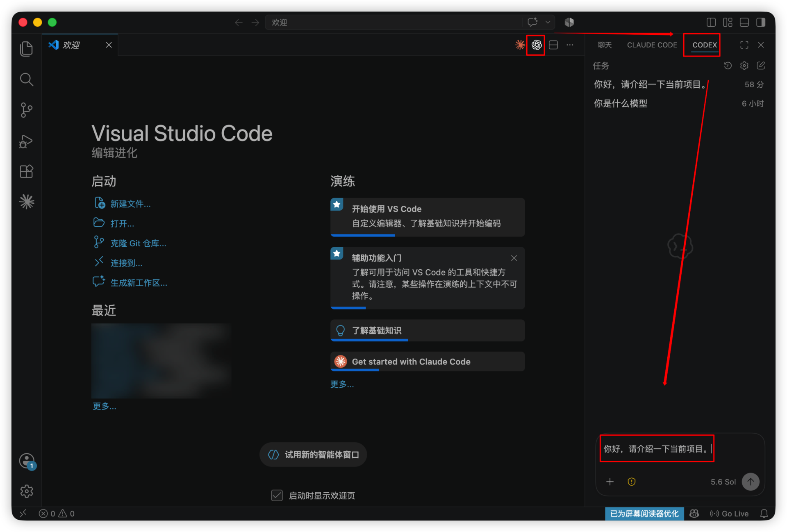Image resolution: width=787 pixels, height=532 pixels.
Task: Go back using the navigation arrow
Action: tap(239, 23)
